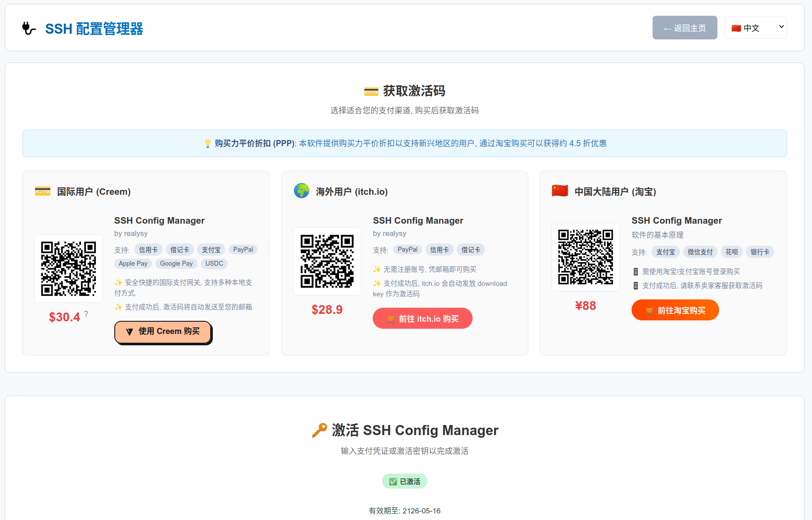Click the $30.4 price
Screen dimensions: 812x520
[64, 317]
